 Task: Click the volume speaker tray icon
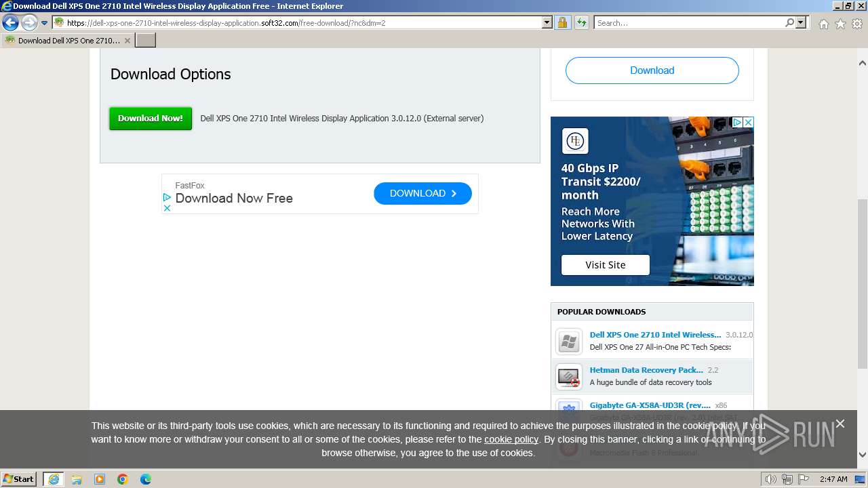tap(772, 479)
